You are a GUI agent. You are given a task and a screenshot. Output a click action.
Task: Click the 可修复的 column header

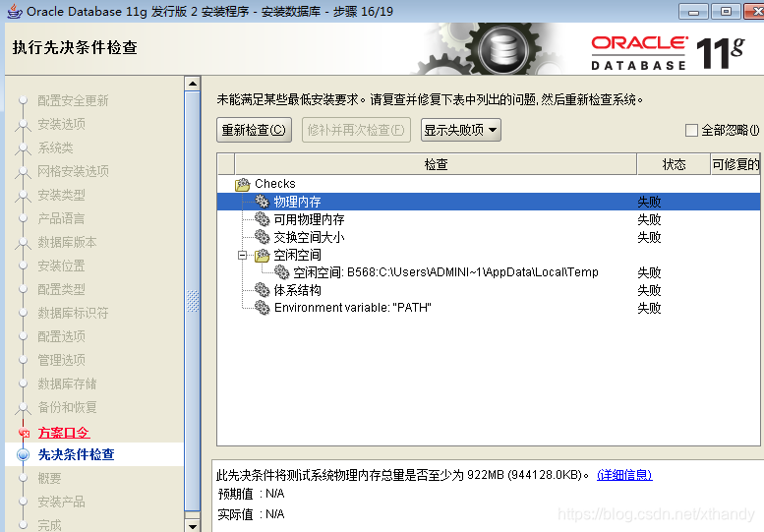tap(735, 164)
